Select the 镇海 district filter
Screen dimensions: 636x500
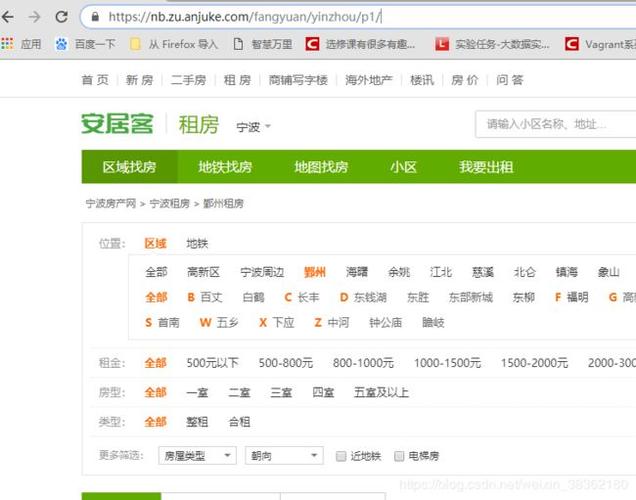(567, 272)
